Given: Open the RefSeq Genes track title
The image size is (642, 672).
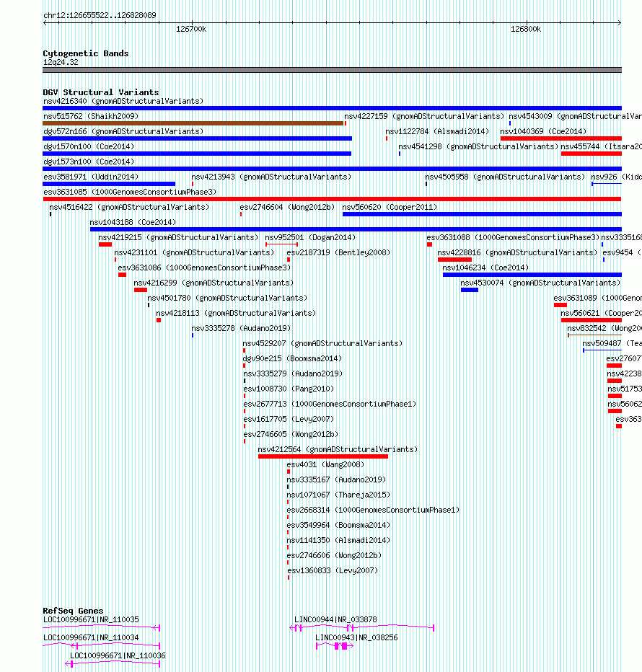Looking at the screenshot, I should (73, 611).
